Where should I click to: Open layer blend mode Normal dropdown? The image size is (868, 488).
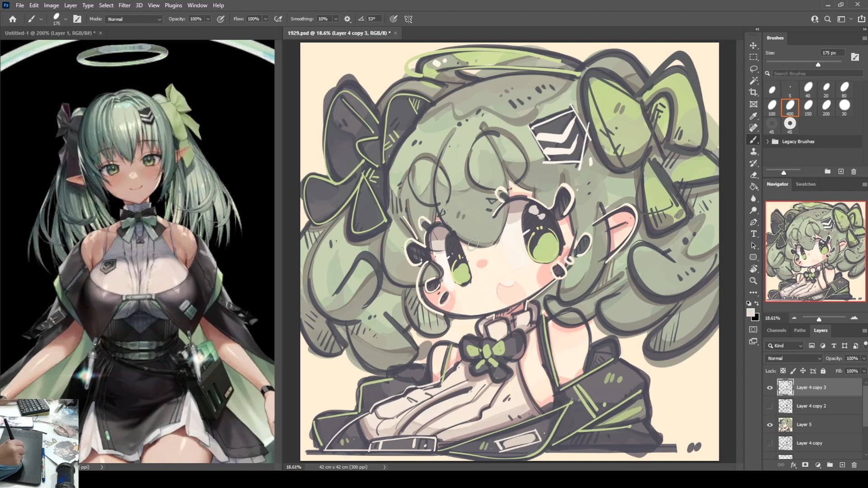point(794,358)
